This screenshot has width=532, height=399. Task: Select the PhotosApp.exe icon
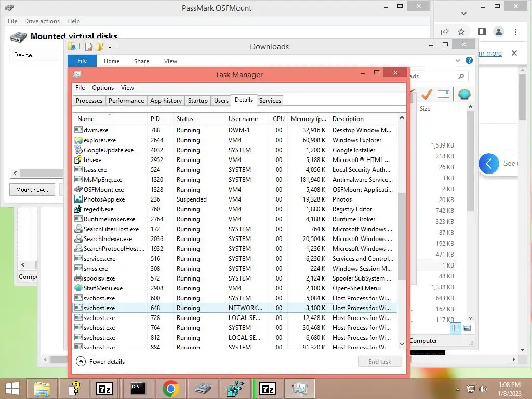tap(78, 199)
